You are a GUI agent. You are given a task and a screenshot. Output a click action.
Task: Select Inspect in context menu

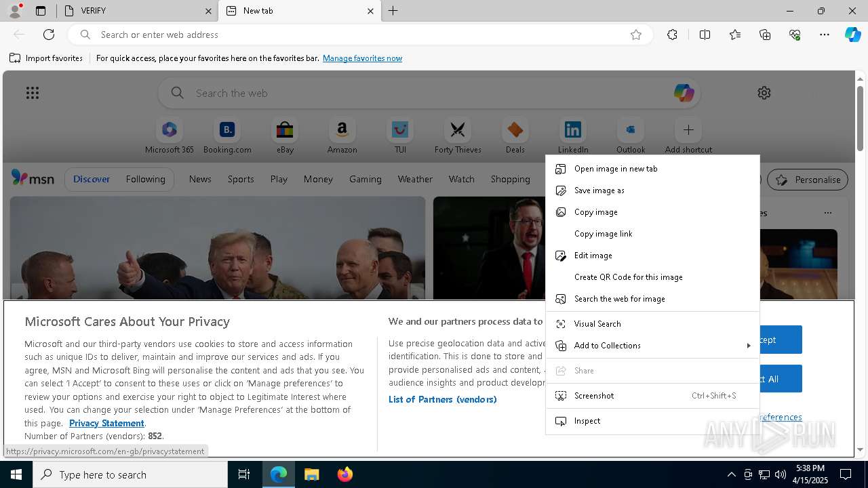(x=652, y=421)
